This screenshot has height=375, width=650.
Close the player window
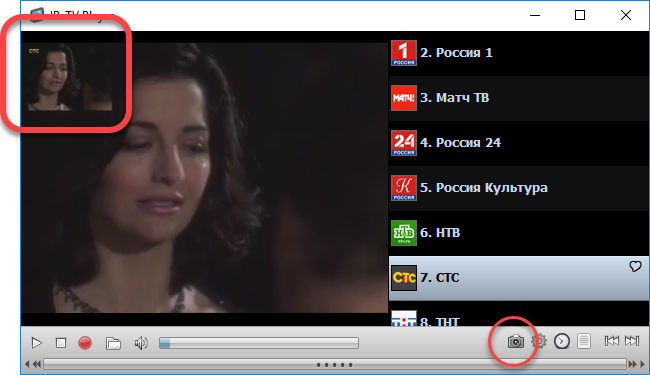626,15
